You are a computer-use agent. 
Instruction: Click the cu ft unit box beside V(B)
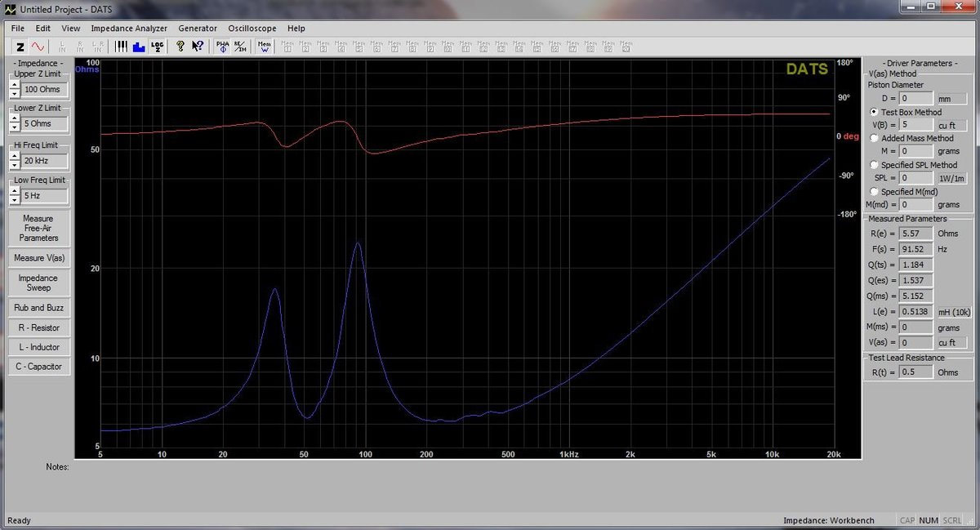951,125
